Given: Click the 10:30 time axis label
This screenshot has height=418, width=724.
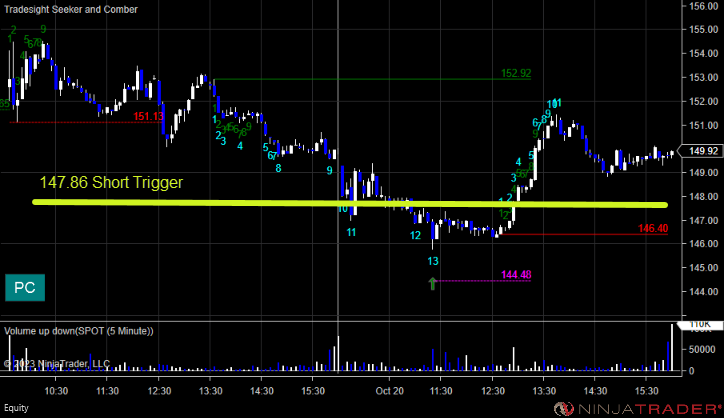Looking at the screenshot, I should (56, 391).
